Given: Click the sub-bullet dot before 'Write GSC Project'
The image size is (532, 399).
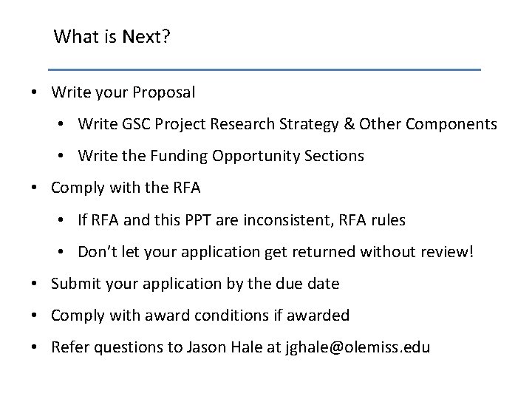Looking at the screenshot, I should (x=61, y=124).
